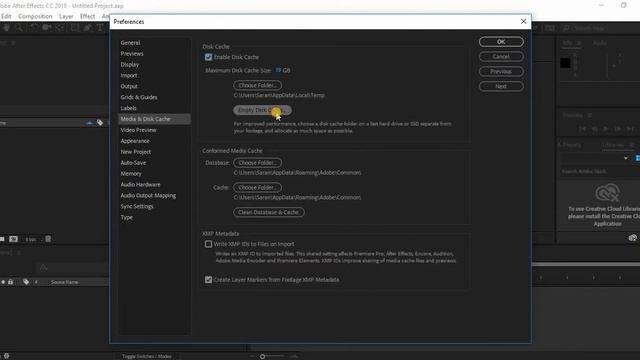This screenshot has width=640, height=360.
Task: Click the lock column icon in timeline header
Action: (11, 282)
